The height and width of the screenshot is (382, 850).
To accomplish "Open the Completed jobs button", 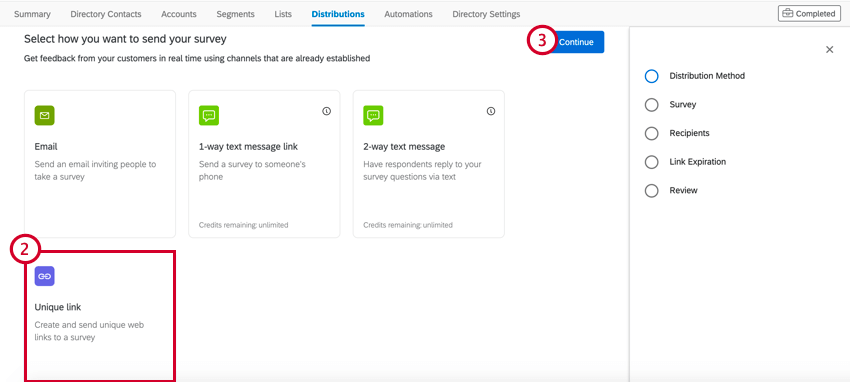I will (x=809, y=14).
